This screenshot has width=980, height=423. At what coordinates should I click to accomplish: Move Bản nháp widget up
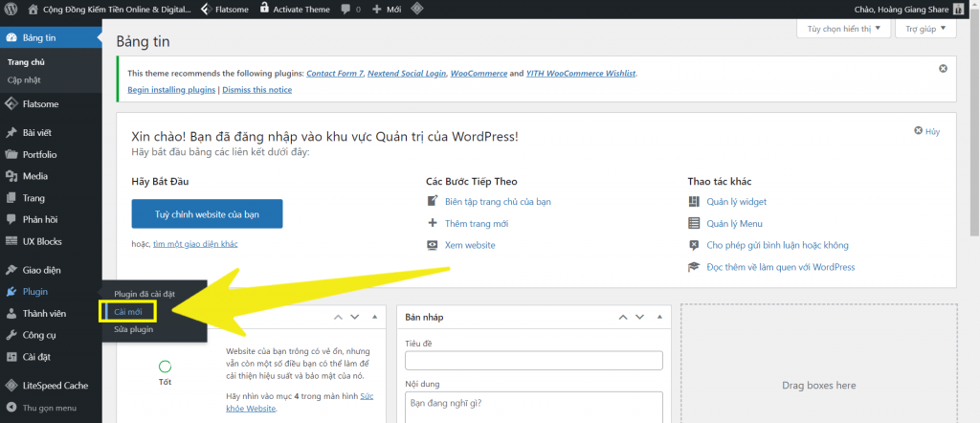click(x=623, y=317)
